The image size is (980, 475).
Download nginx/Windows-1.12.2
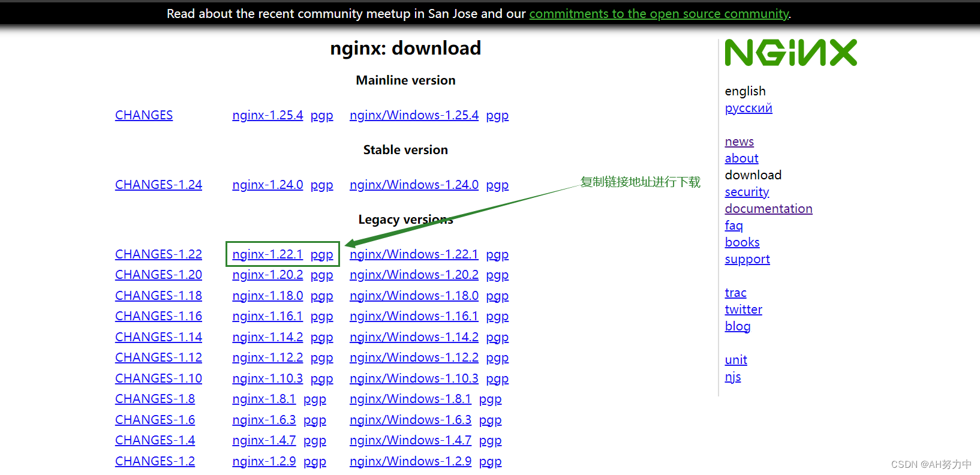pos(414,357)
